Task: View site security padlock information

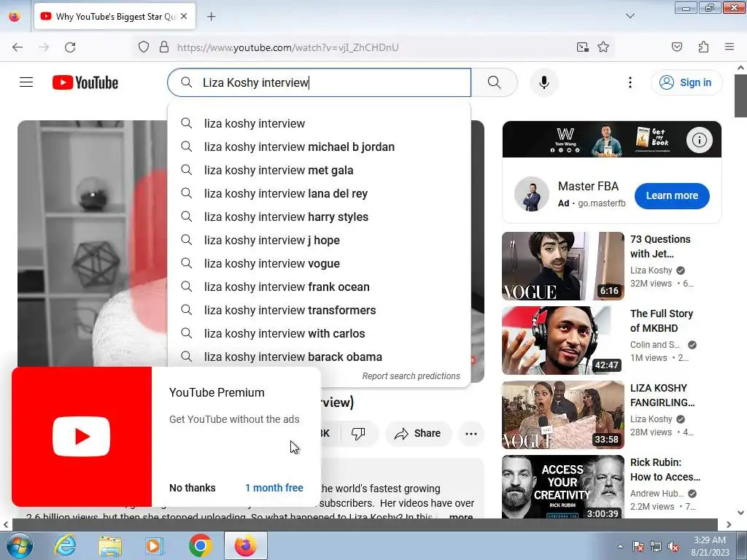Action: click(164, 47)
